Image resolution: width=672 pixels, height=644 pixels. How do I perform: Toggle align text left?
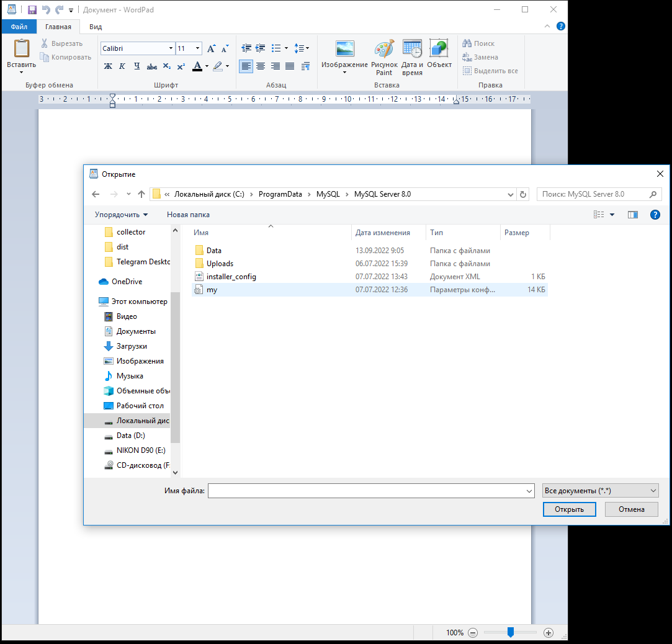point(246,66)
